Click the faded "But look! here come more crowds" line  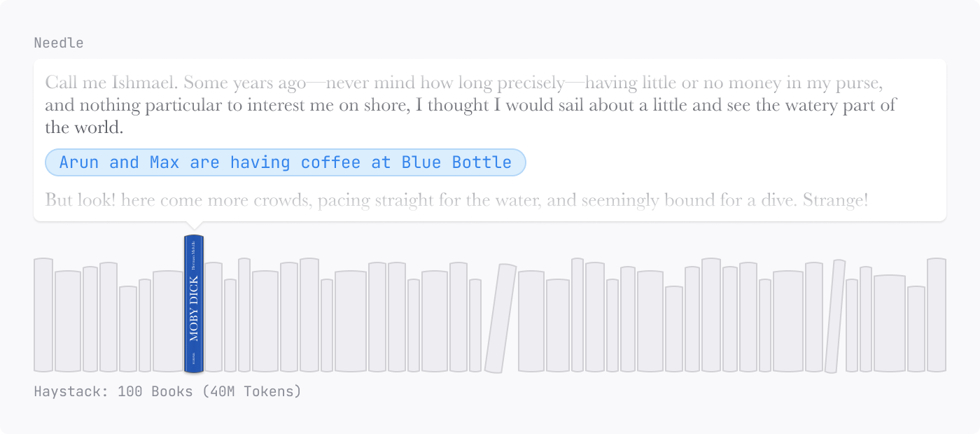(456, 200)
